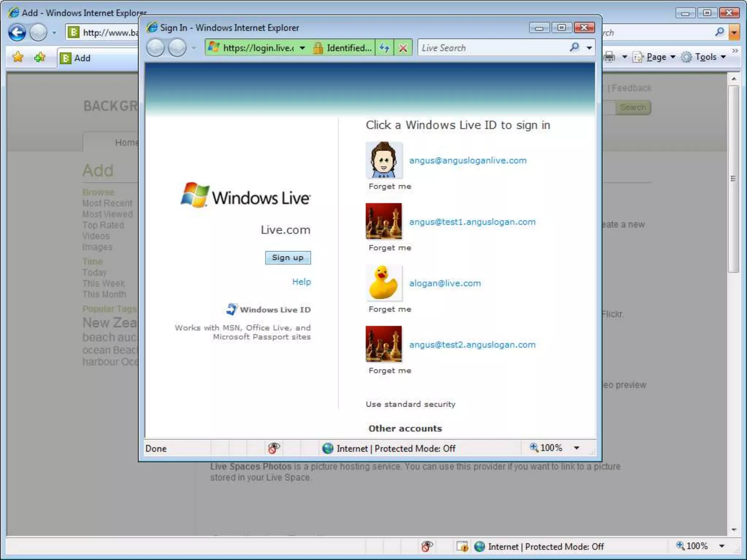Click the Print icon in command bar
747x560 pixels.
pos(609,57)
